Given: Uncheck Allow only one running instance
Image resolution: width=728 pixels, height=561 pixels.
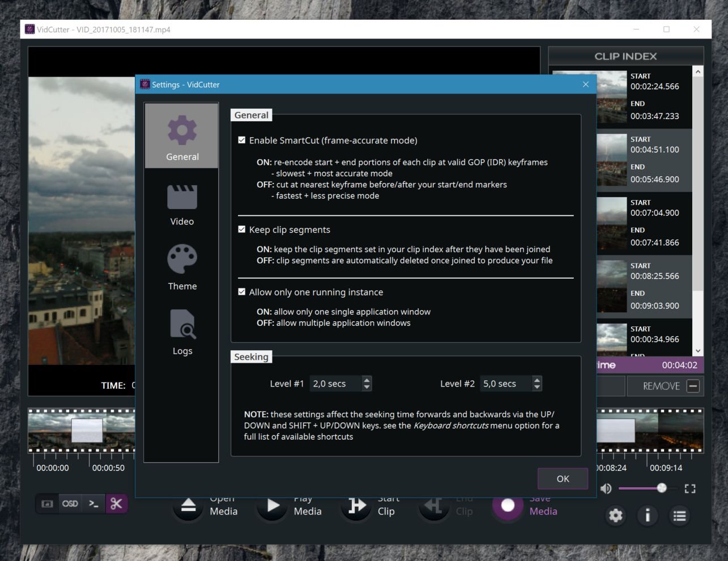Looking at the screenshot, I should click(242, 291).
